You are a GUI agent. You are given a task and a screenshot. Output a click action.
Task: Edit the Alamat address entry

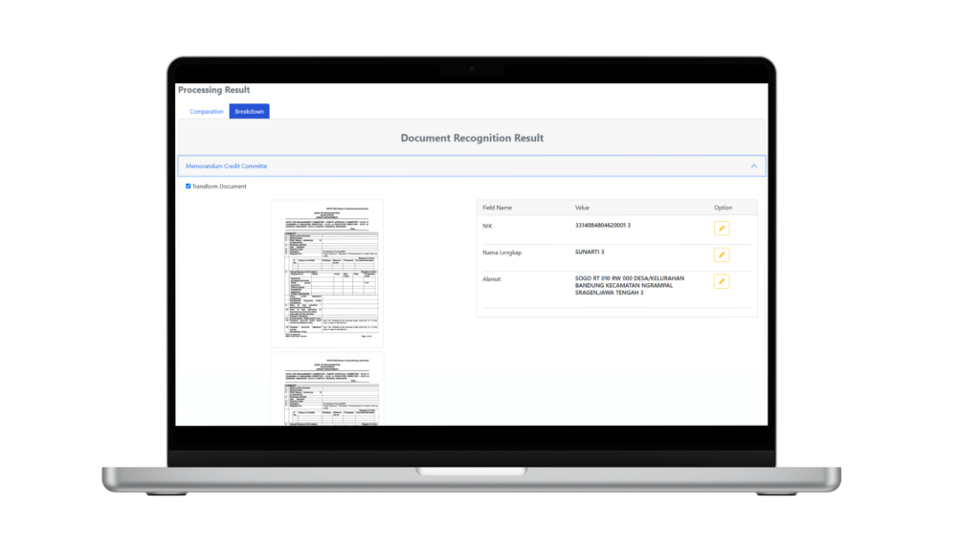pyautogui.click(x=722, y=281)
